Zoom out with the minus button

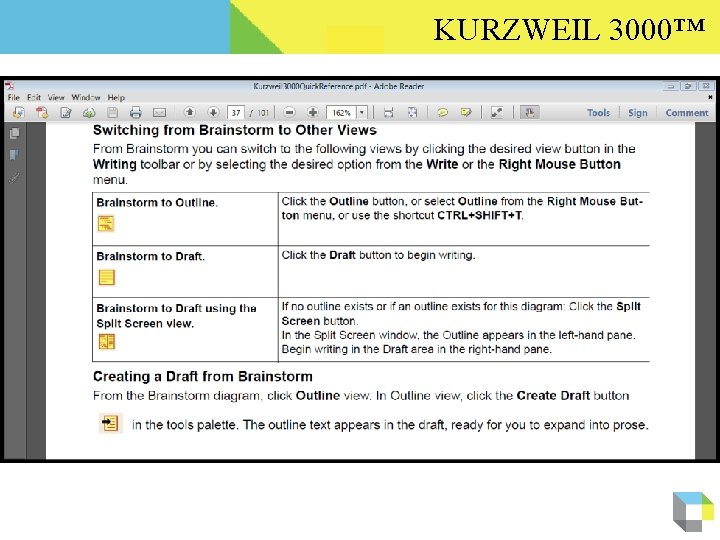[x=289, y=112]
